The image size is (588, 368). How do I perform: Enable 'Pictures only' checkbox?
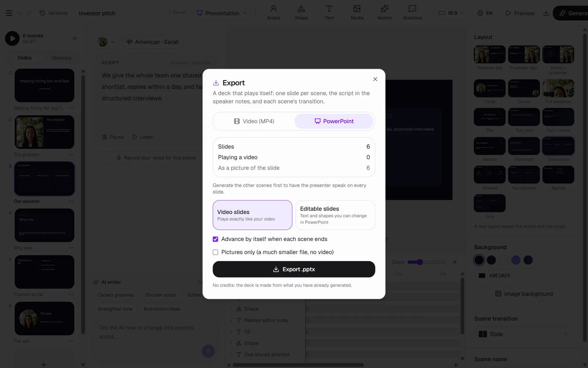point(215,252)
